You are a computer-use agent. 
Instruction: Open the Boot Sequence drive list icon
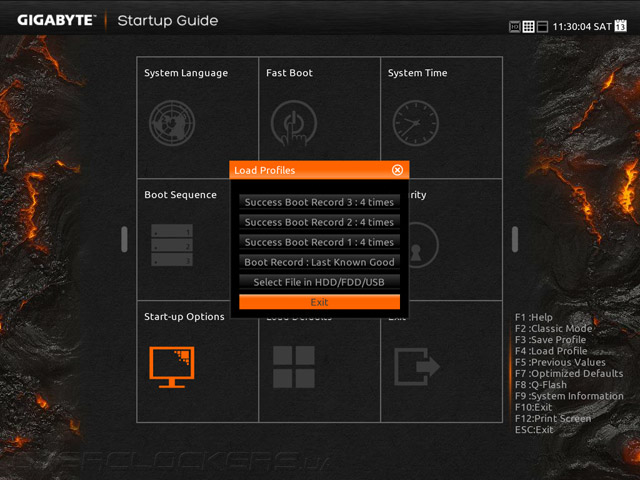[172, 245]
